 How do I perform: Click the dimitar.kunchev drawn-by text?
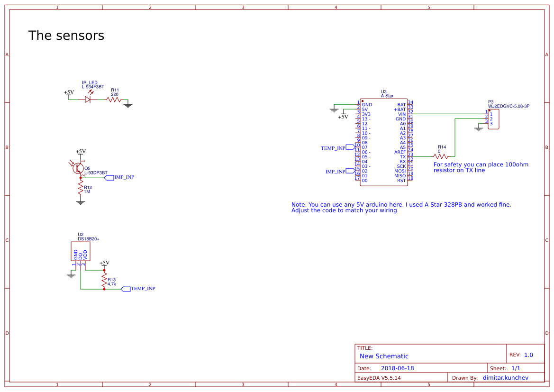point(505,377)
